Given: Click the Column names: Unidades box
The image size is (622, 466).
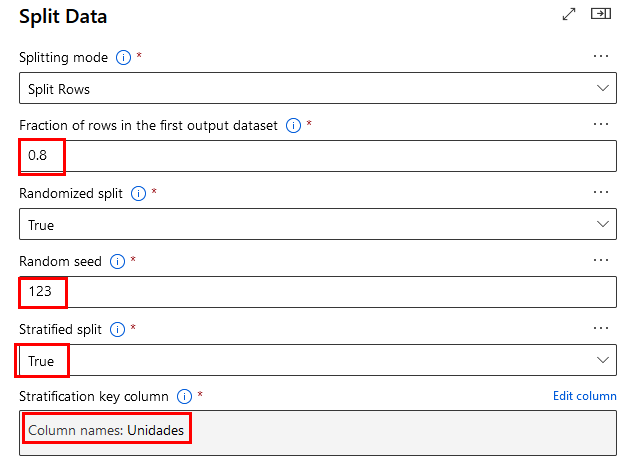Looking at the screenshot, I should [318, 430].
